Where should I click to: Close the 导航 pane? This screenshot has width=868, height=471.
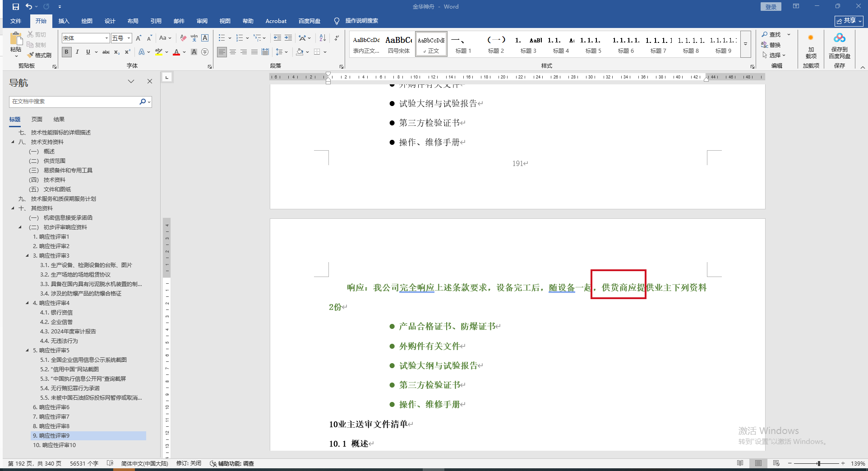click(150, 81)
